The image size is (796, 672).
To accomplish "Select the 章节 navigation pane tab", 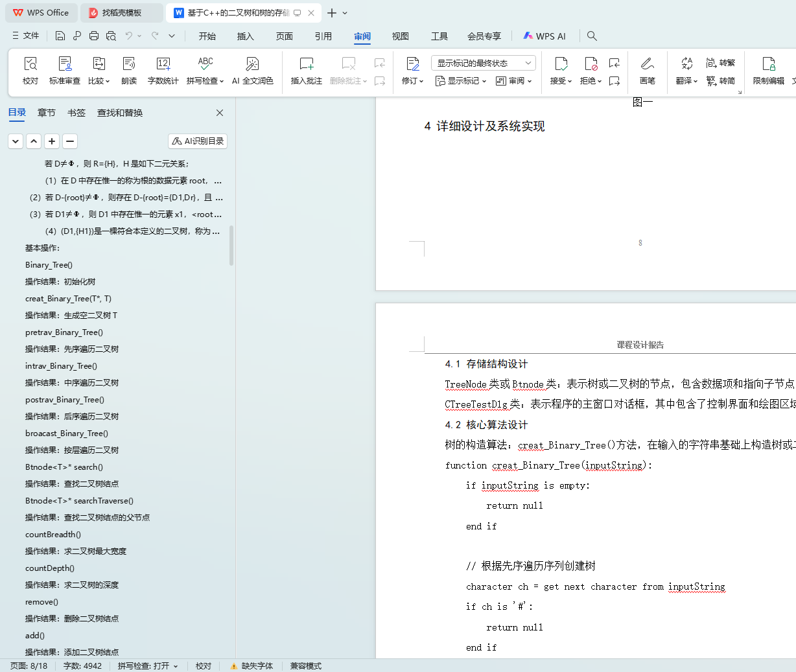I will [x=47, y=113].
